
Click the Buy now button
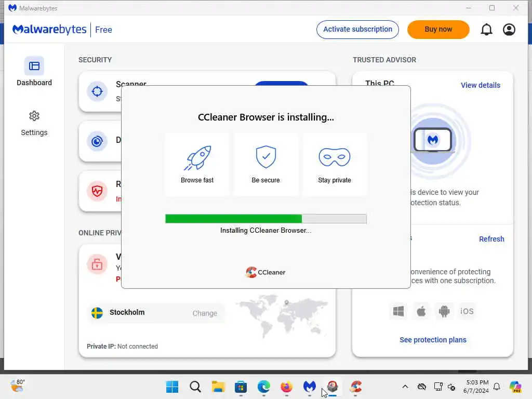pos(438,30)
